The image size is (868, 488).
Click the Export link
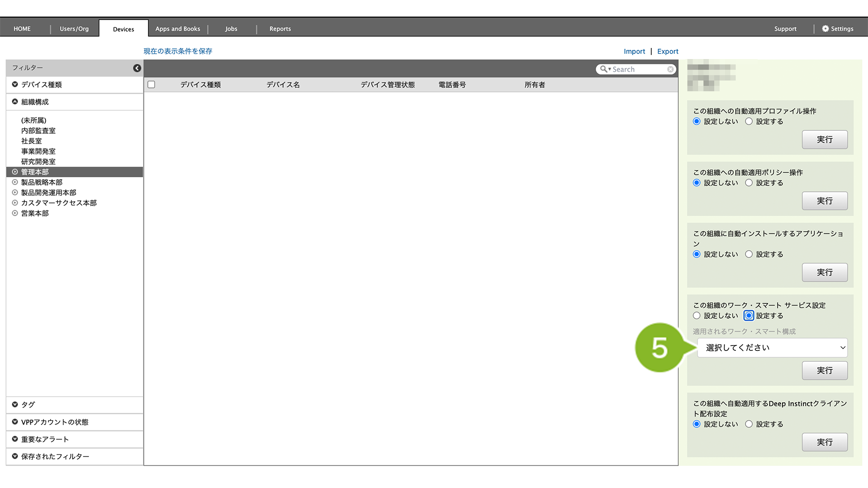coord(667,51)
